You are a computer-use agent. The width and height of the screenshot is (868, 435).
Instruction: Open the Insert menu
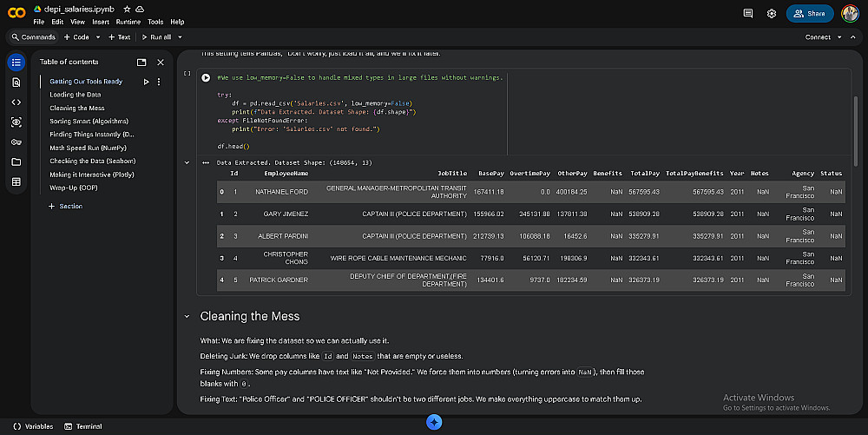100,21
